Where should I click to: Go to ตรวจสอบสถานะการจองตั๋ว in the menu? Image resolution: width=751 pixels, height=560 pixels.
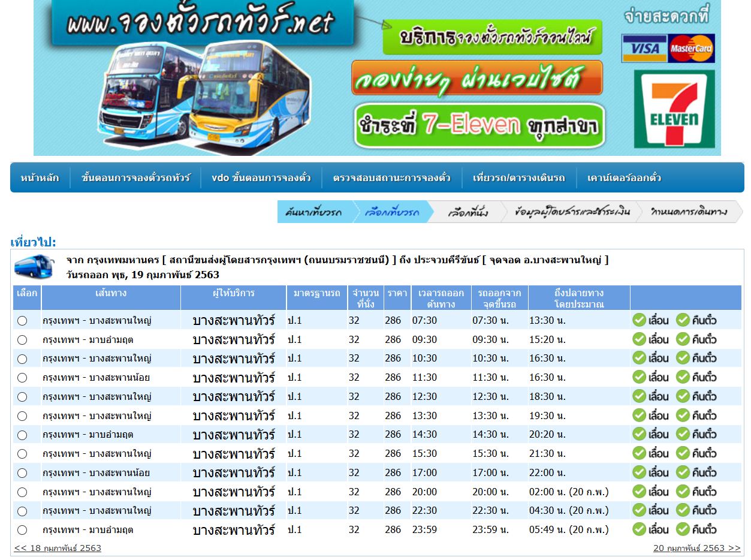click(392, 178)
